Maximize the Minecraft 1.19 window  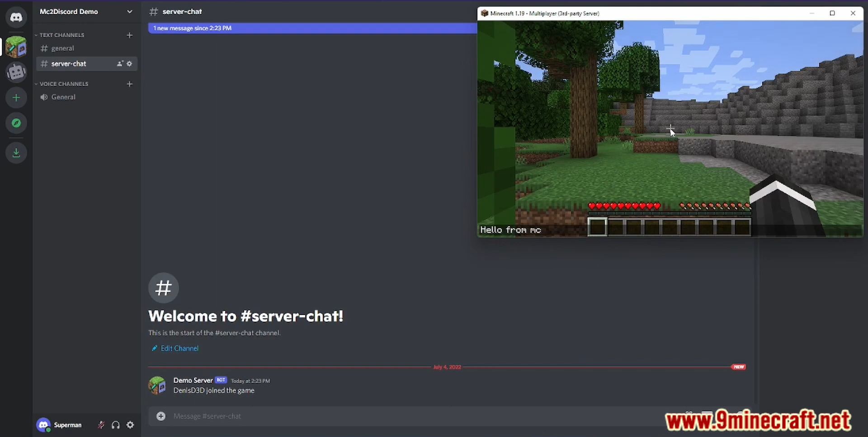click(832, 13)
